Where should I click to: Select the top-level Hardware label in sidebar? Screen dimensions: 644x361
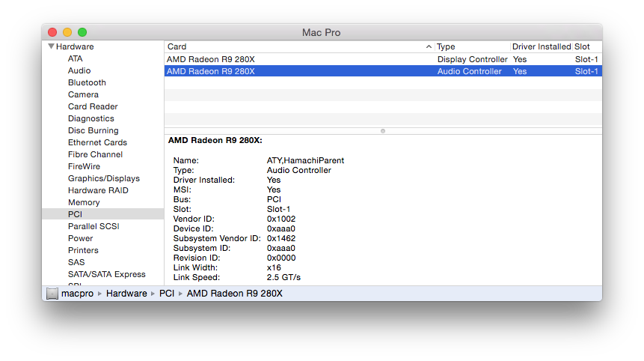tap(75, 46)
